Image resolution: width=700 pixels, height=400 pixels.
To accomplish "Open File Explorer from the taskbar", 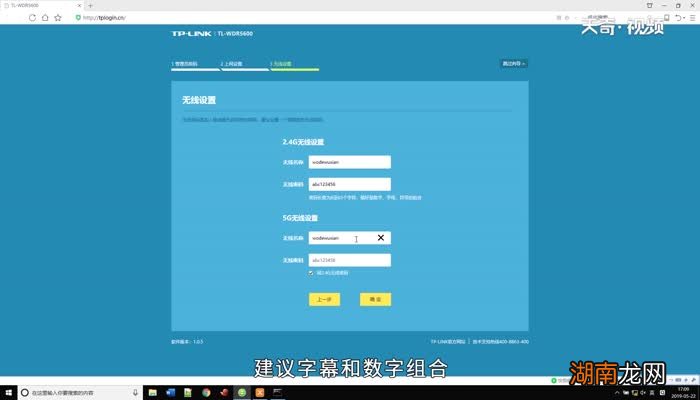I will tap(153, 393).
